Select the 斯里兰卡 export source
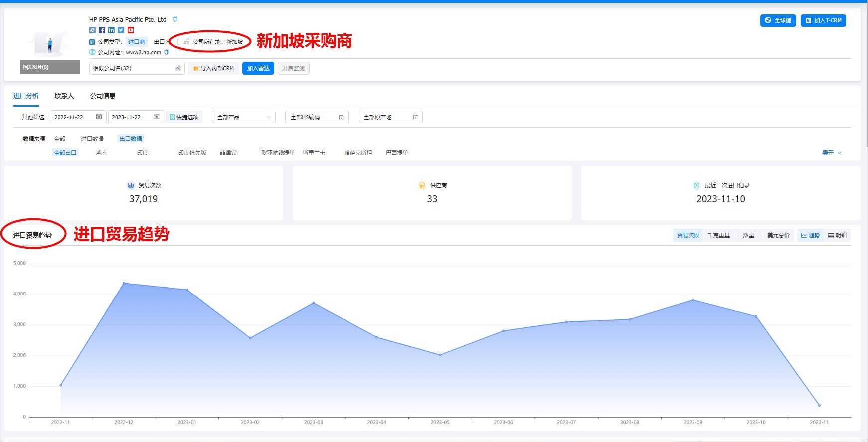Screen dimensions: 868x442 pos(314,153)
